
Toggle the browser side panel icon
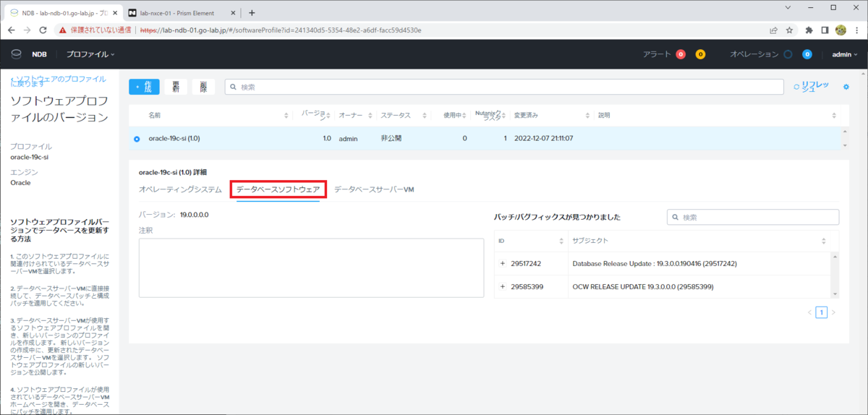point(825,30)
